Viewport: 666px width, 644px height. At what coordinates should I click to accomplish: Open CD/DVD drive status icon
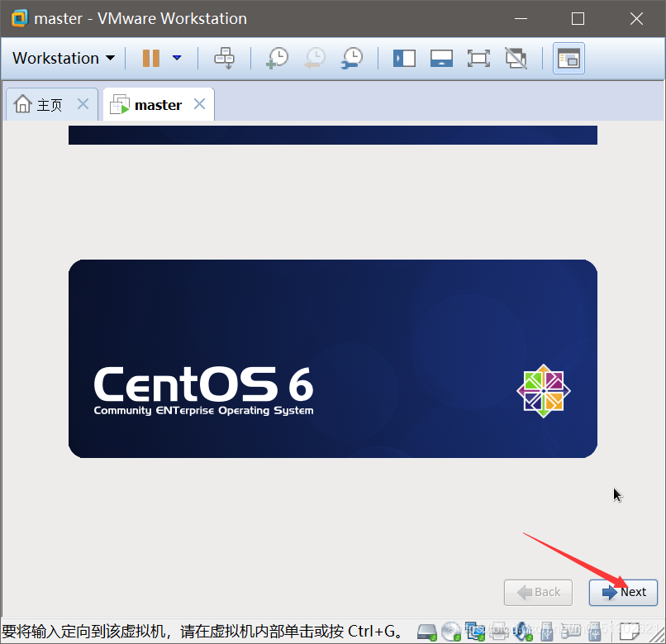[x=450, y=632]
